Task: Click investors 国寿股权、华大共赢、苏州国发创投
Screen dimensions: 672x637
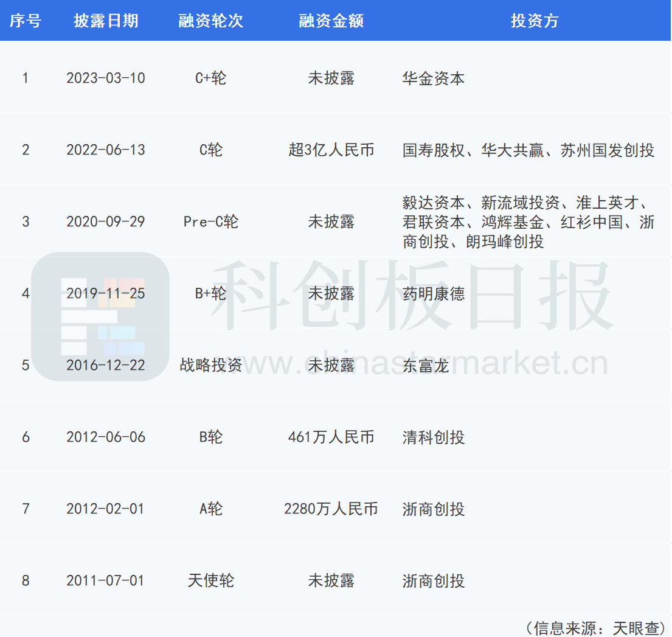Action: click(x=528, y=150)
